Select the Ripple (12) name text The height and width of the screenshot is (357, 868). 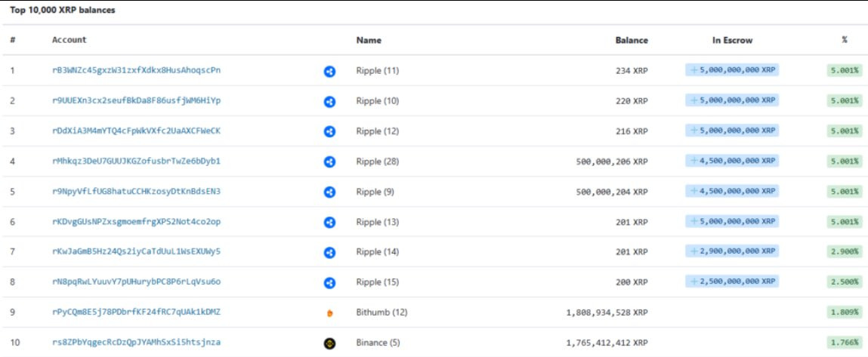click(x=378, y=131)
